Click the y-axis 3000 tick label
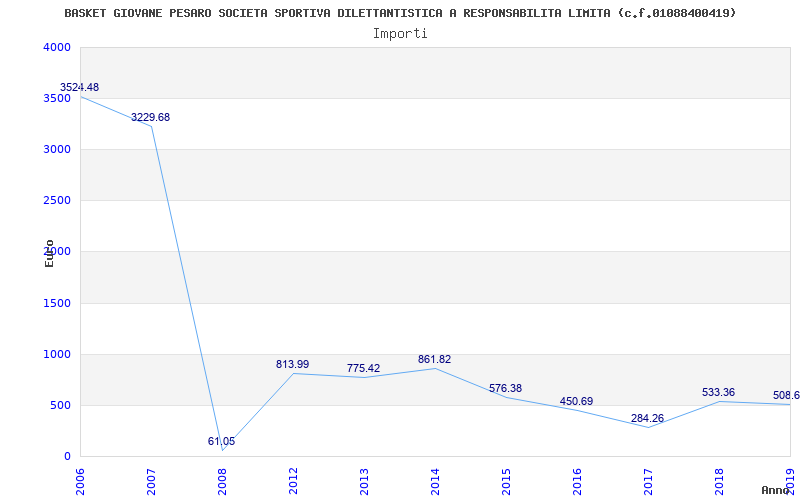 [x=57, y=149]
